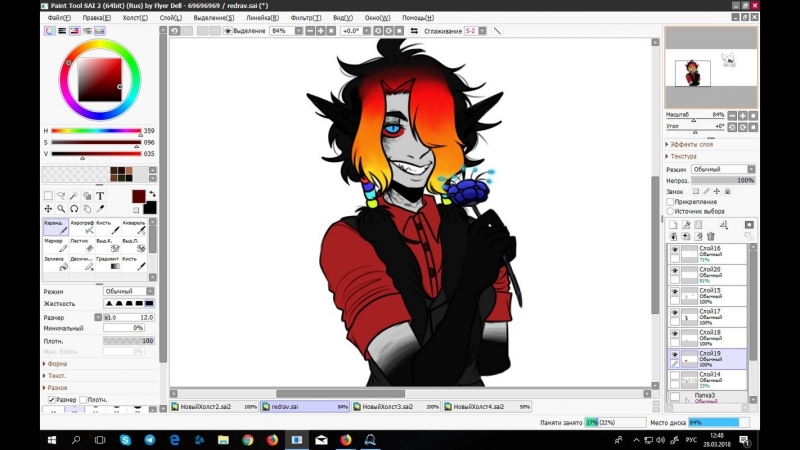This screenshot has width=800, height=450.
Task: Hide layer Слой16 via eye icon
Action: click(674, 250)
